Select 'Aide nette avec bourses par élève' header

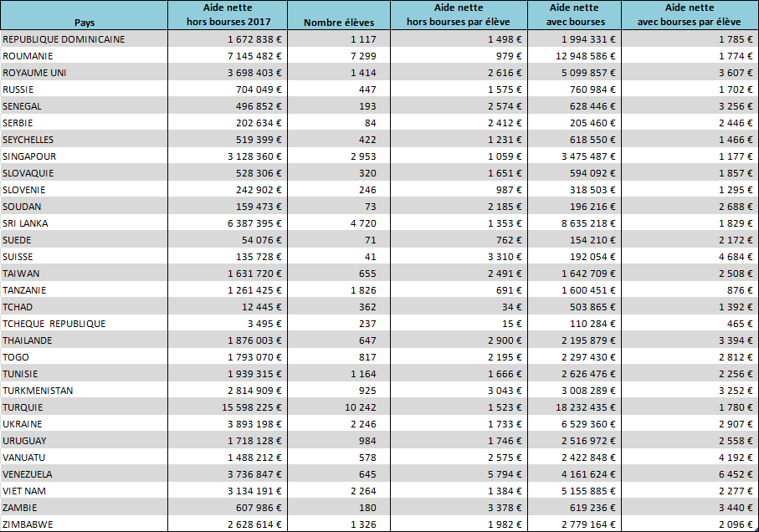pos(689,15)
